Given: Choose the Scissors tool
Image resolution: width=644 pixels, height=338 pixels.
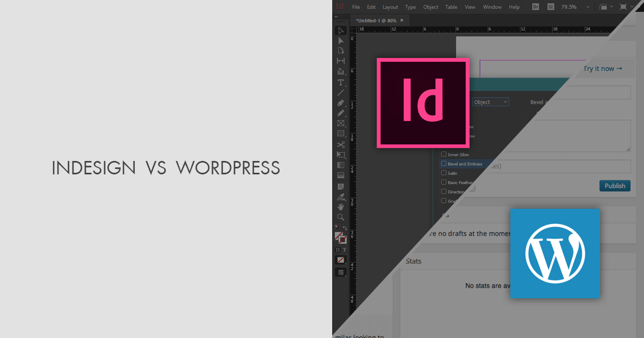Looking at the screenshot, I should point(341,144).
